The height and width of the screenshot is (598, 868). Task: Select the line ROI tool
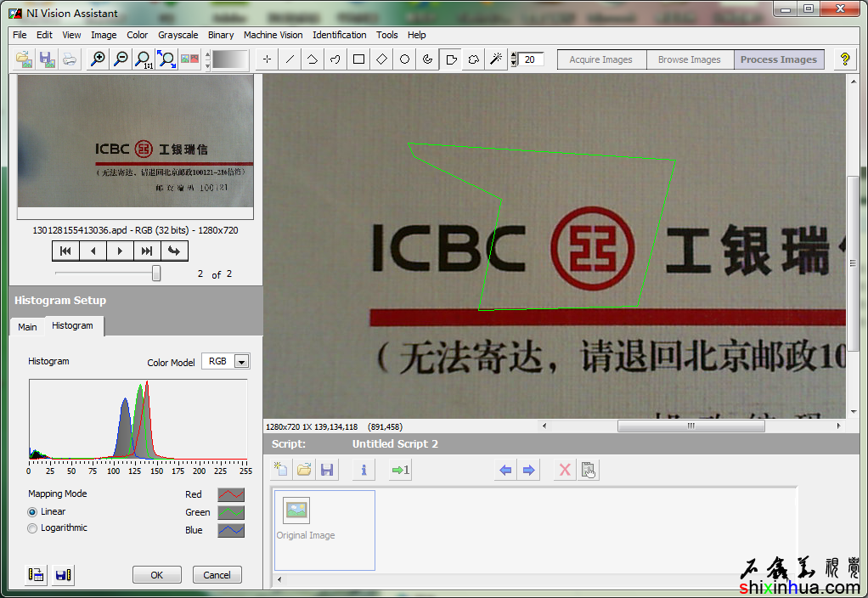click(x=290, y=59)
